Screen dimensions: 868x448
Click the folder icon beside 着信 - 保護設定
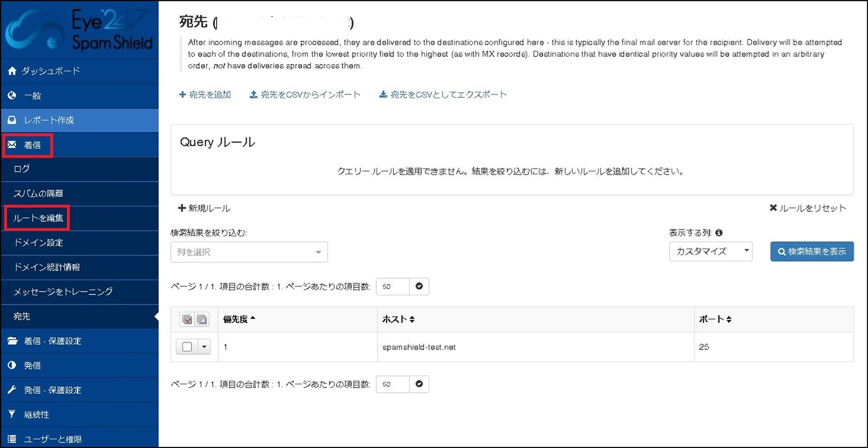coord(12,341)
